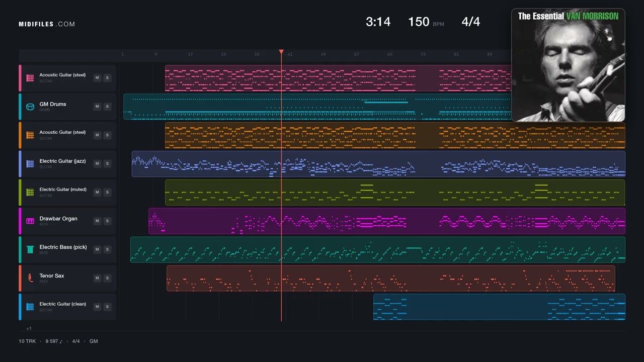Click the Electric Bass (pick) note clip
The height and width of the screenshot is (362, 644).
[378, 249]
